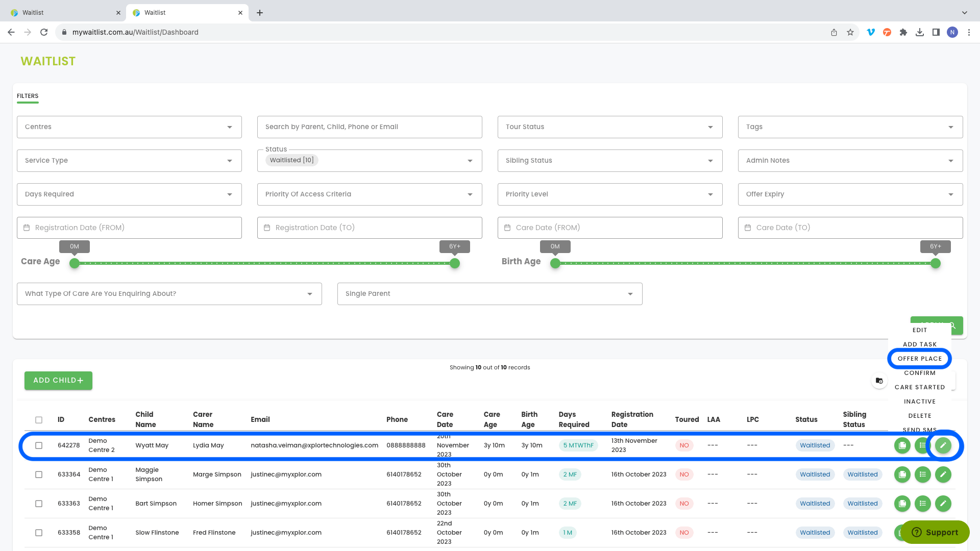Open the Centres dropdown filter
Screen dimensions: 980x551
[x=129, y=127]
